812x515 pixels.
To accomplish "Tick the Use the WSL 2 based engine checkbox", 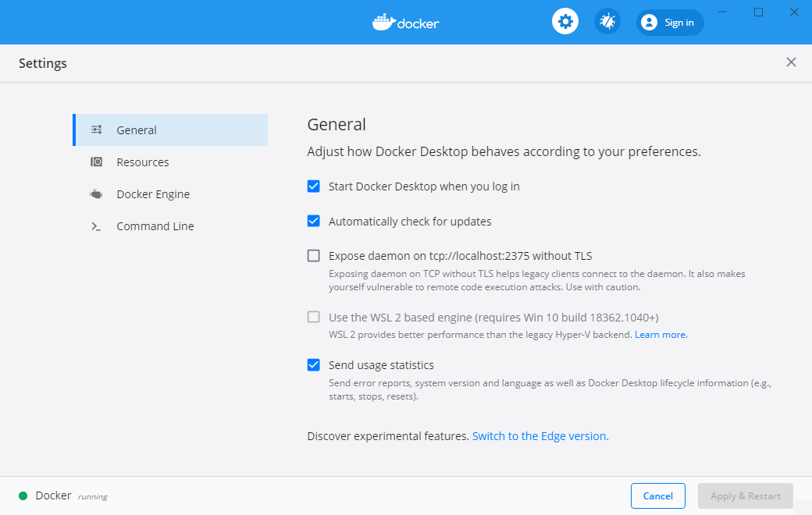I will click(x=314, y=317).
